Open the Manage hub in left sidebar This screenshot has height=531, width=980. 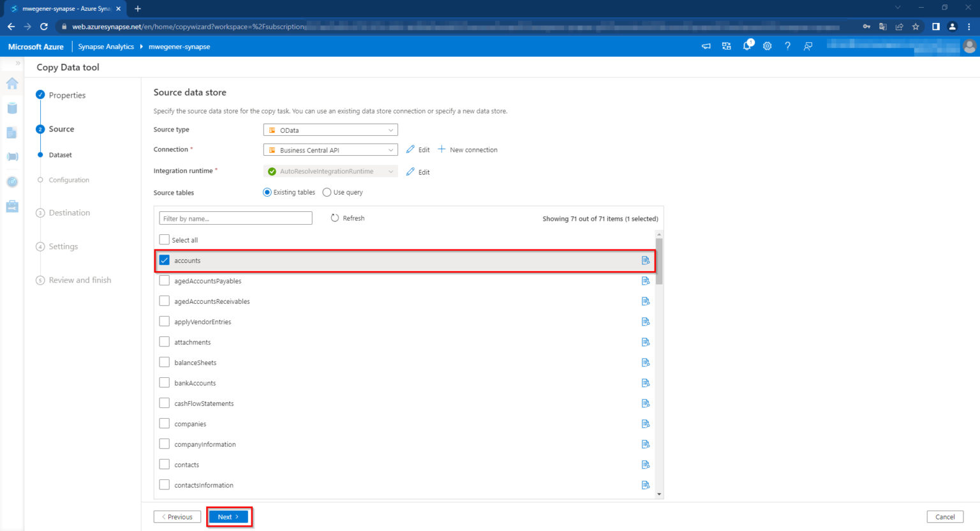click(11, 206)
